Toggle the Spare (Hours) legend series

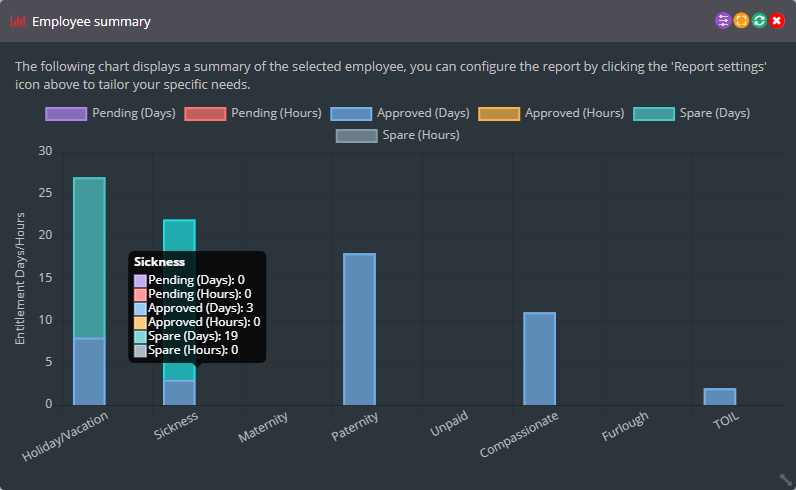397,136
